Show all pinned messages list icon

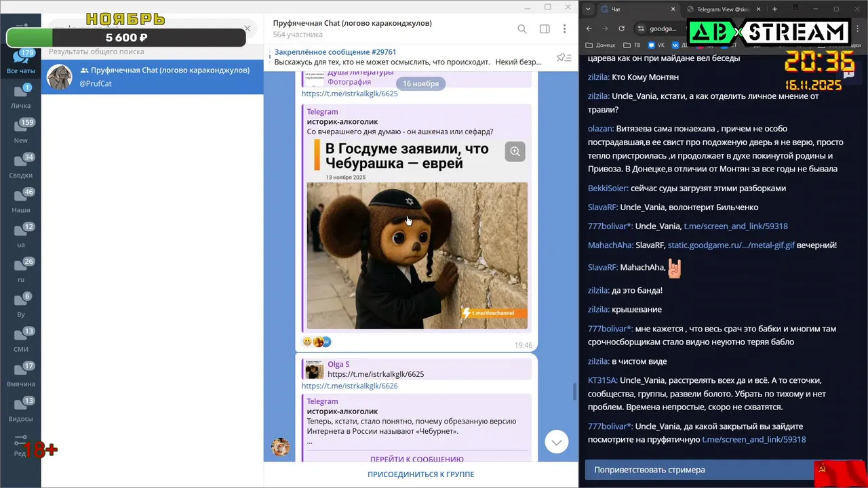tap(564, 58)
